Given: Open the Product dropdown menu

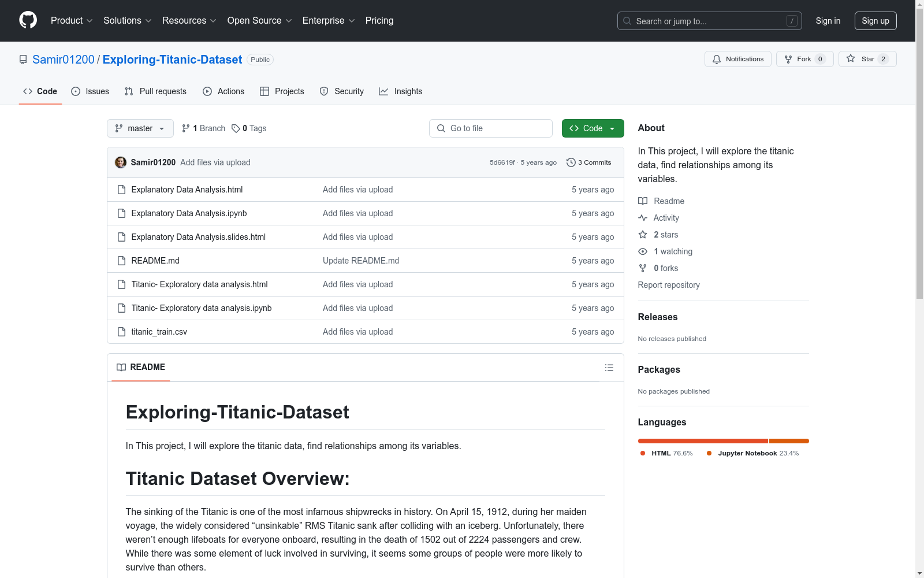Looking at the screenshot, I should coord(72,20).
